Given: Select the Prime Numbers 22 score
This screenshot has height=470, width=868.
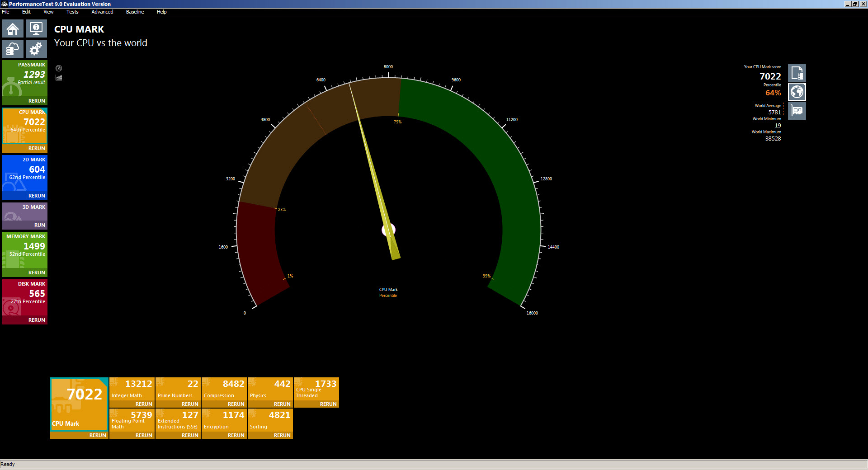Looking at the screenshot, I should (x=193, y=384).
